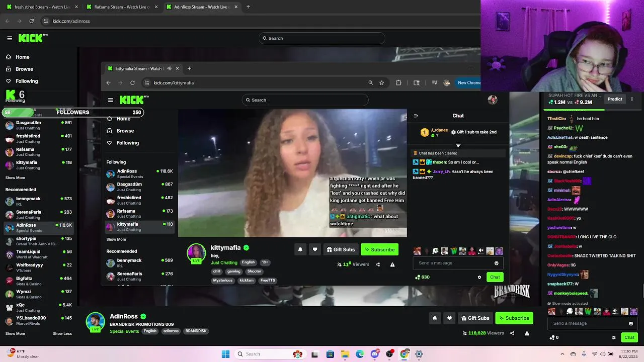Screen dimensions: 644x362
Task: Toggle follow heart for kittymafia
Action: 315,249
